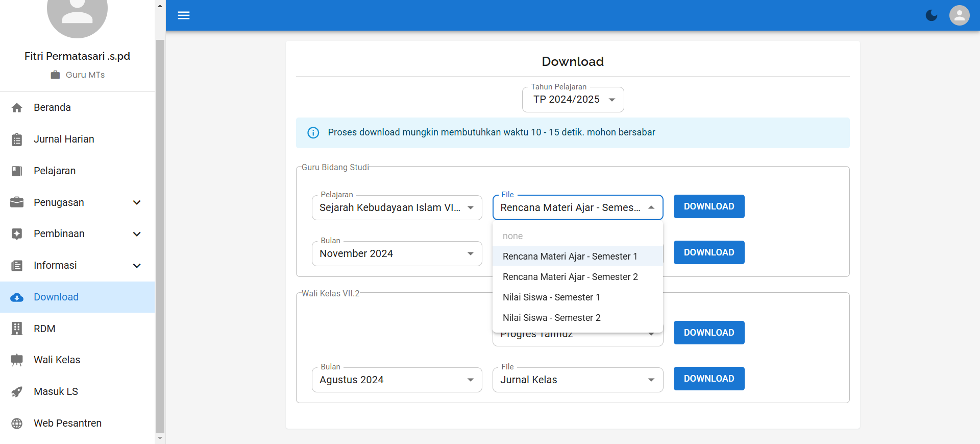
Task: Open the Agustus 2024 Bulan dropdown
Action: point(397,380)
